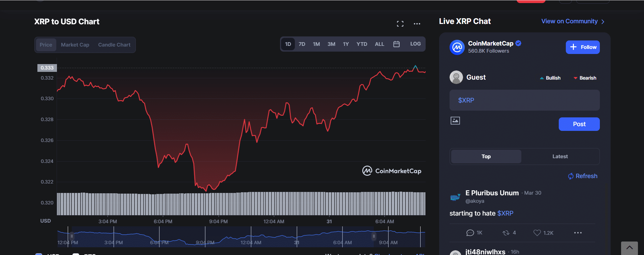Click the left range slider handle

[x=71, y=236]
